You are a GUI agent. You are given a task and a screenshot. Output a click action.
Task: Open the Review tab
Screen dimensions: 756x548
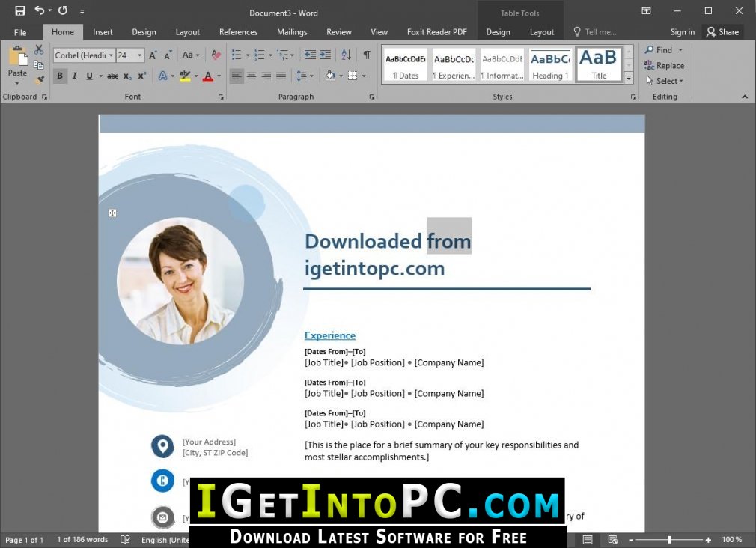(339, 32)
